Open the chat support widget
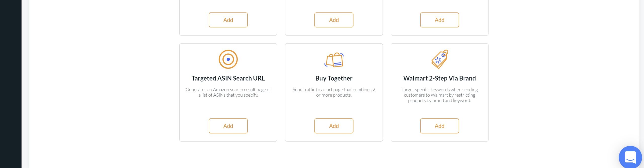This screenshot has height=168, width=644. pos(630,157)
